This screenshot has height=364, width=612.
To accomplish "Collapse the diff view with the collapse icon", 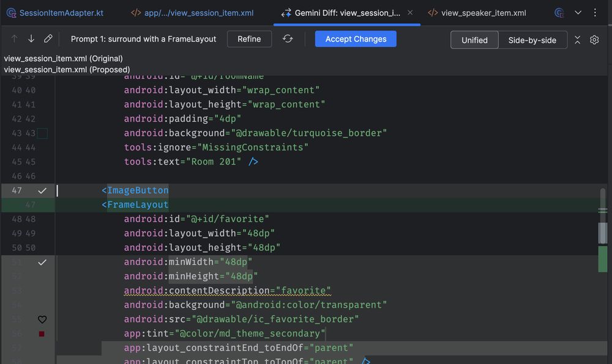I will pyautogui.click(x=577, y=39).
